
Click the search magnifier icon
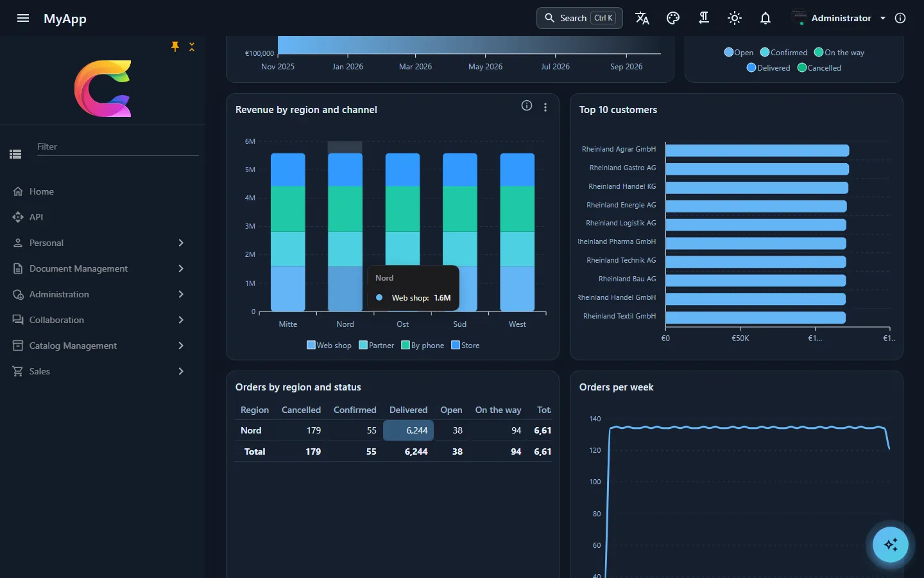coord(549,18)
